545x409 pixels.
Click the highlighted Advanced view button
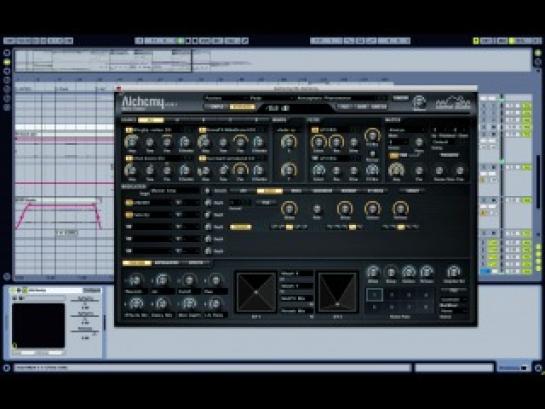tap(242, 107)
